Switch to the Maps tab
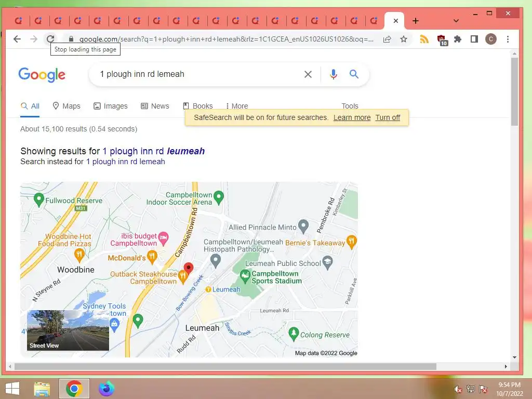 point(66,106)
